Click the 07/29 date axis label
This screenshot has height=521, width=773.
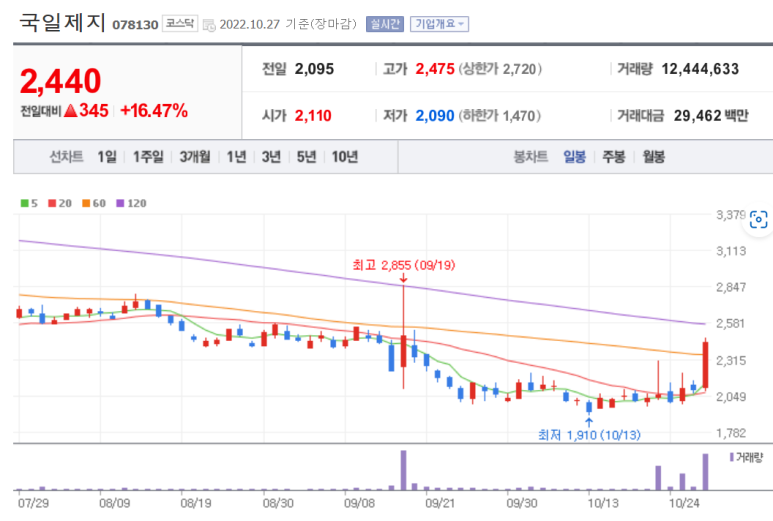[33, 503]
